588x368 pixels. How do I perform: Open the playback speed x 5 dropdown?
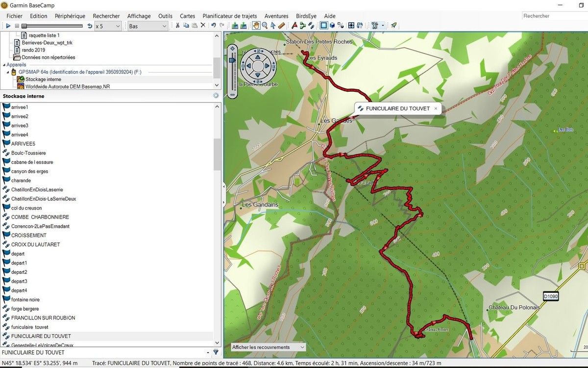108,26
